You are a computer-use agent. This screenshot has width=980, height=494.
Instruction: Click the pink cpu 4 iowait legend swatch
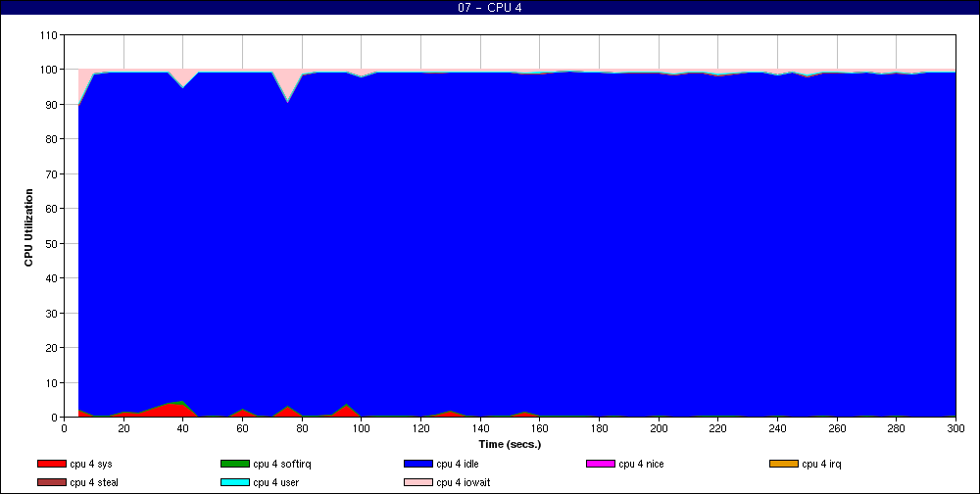[x=418, y=483]
